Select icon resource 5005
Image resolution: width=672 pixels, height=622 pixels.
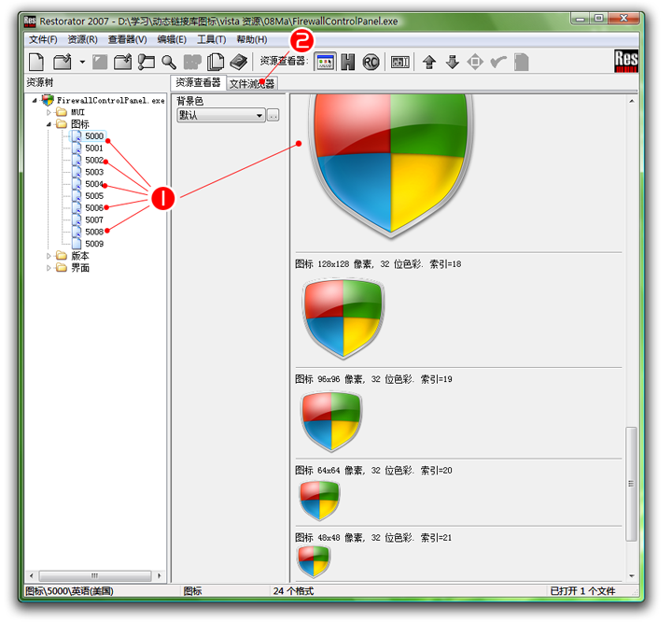pos(94,196)
